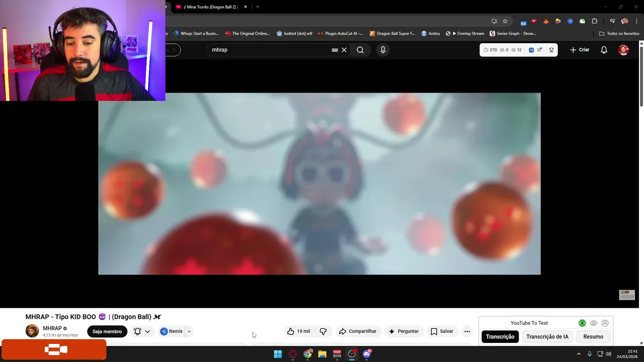Open the Todos os favoritos bookmarks folder
The width and height of the screenshot is (644, 362).
pos(619,34)
